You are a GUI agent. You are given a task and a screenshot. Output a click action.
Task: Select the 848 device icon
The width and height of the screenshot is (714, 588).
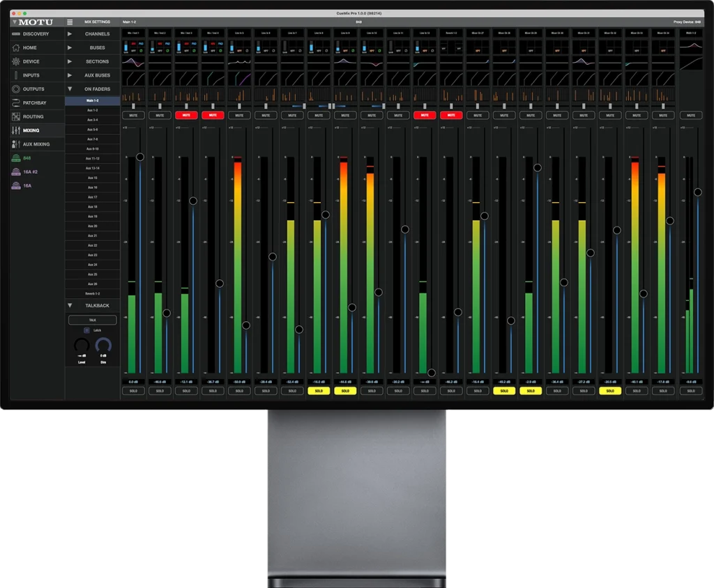point(16,158)
